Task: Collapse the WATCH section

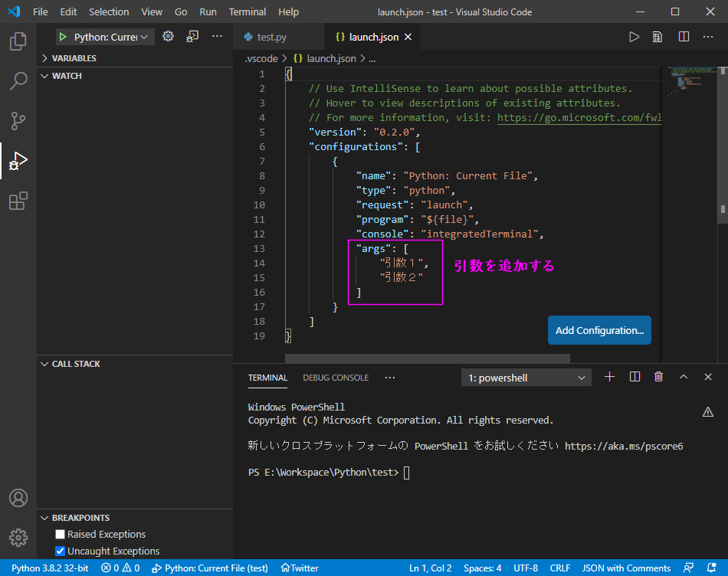Action: (x=135, y=76)
